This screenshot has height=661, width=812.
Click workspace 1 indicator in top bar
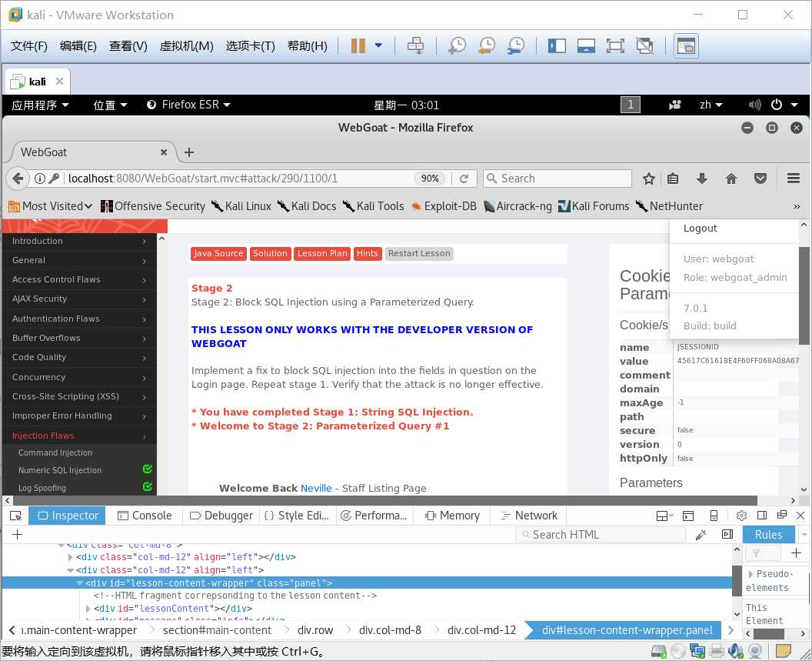pos(631,105)
